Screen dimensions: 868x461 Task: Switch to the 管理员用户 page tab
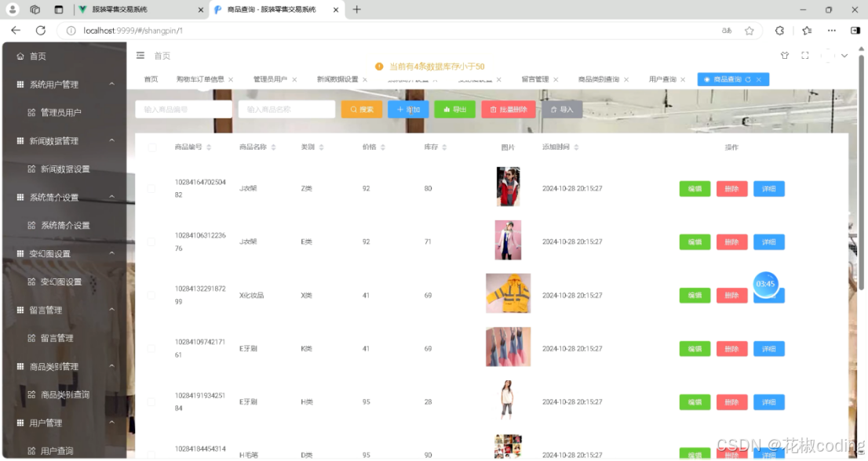click(x=270, y=79)
